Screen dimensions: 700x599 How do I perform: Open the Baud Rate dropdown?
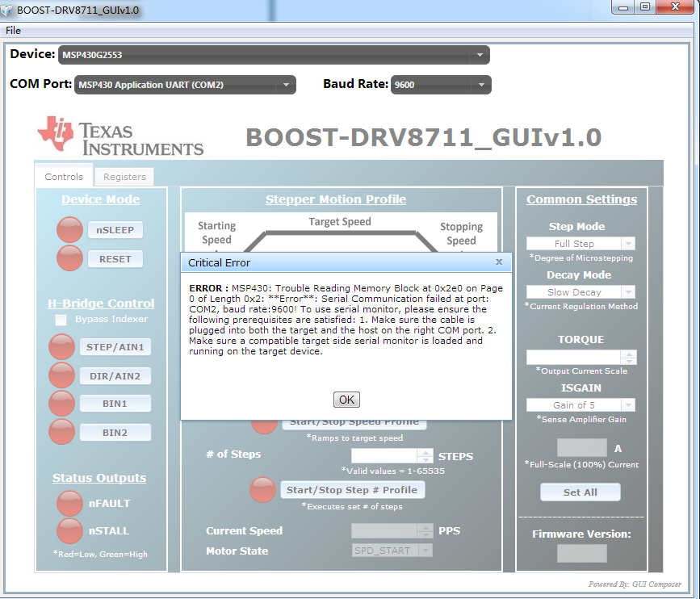441,85
